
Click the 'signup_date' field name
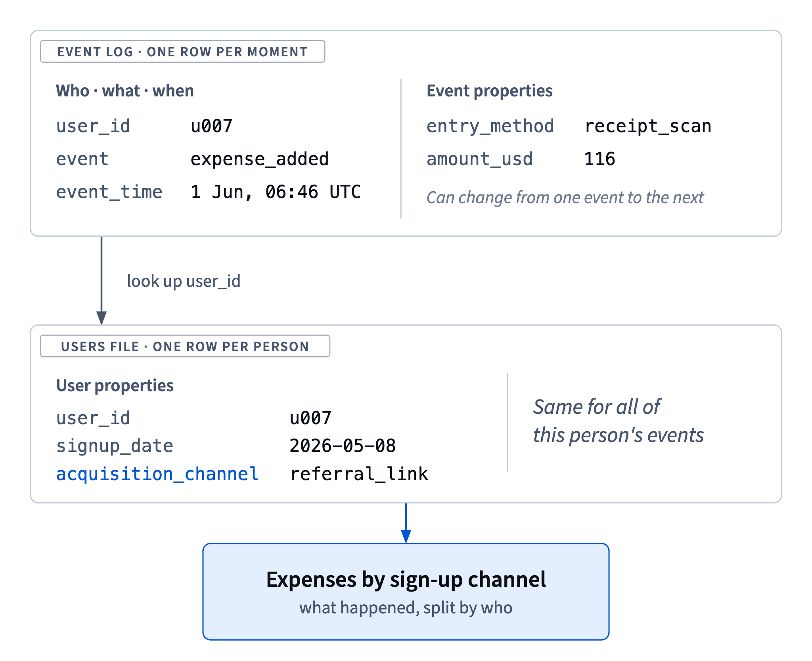(115, 446)
